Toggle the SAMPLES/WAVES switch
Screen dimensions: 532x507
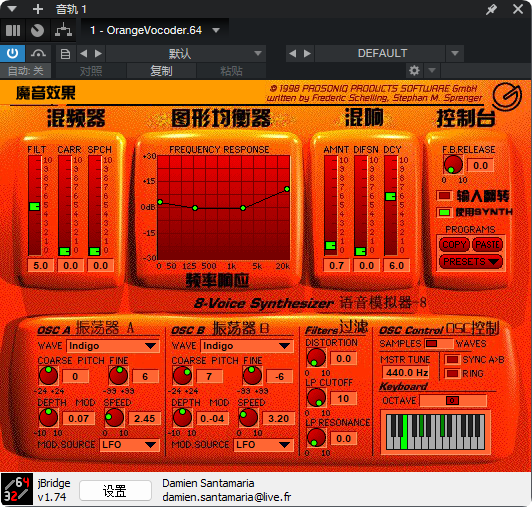[x=438, y=343]
